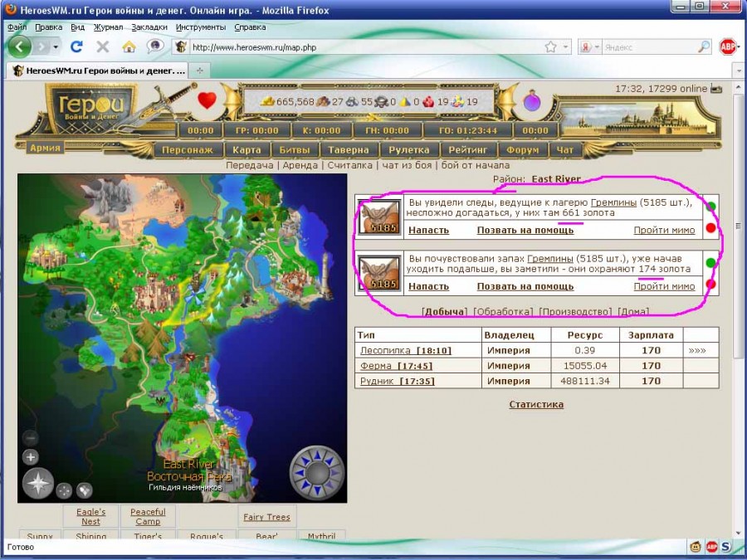Click the Яндекс search field
This screenshot has width=747, height=560.
coord(649,47)
